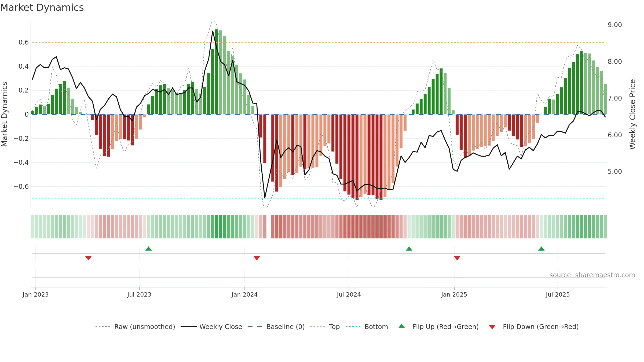This screenshot has height=362, width=644.
Task: Click the Flip Up (Red→Green) legend label
Action: [445, 327]
